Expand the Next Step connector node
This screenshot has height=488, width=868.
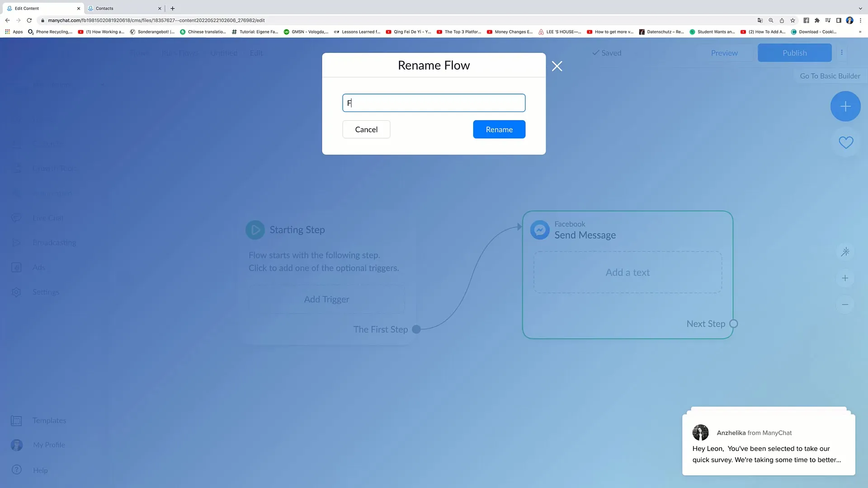734,323
